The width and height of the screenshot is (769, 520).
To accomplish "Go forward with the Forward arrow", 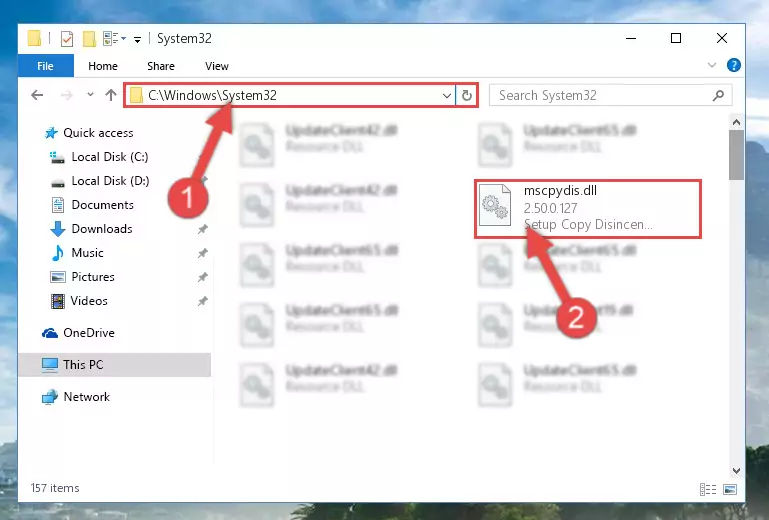I will pos(67,95).
